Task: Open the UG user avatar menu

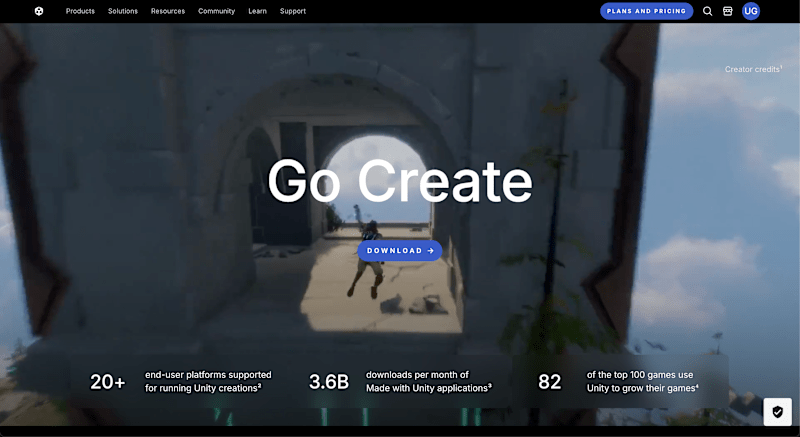Action: [751, 11]
